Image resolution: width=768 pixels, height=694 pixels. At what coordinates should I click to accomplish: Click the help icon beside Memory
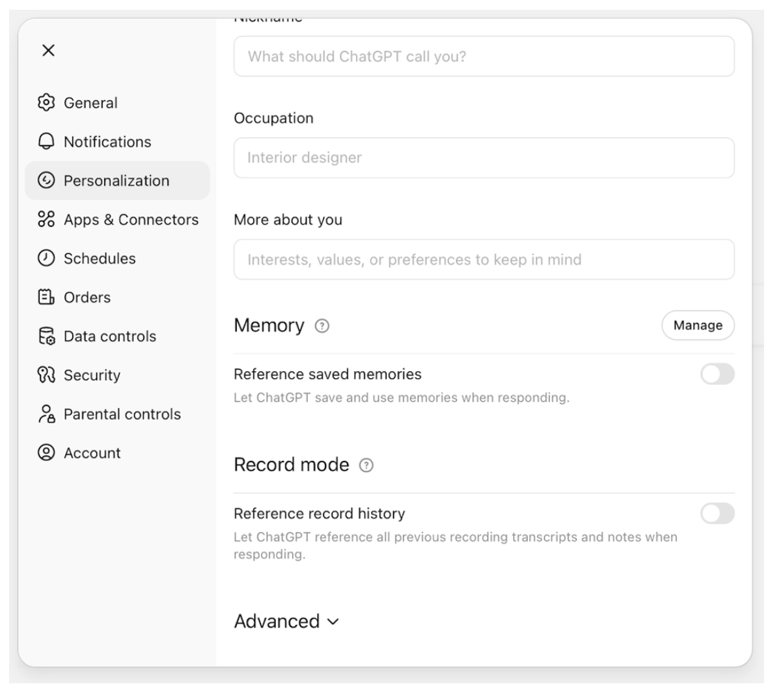point(322,326)
